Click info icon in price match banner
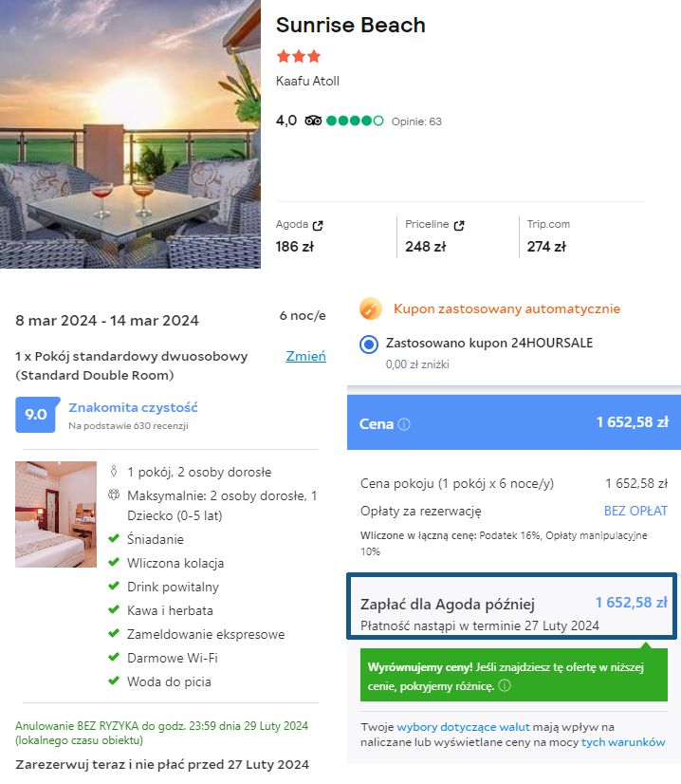Screen dimensions: 681x784 tap(505, 685)
